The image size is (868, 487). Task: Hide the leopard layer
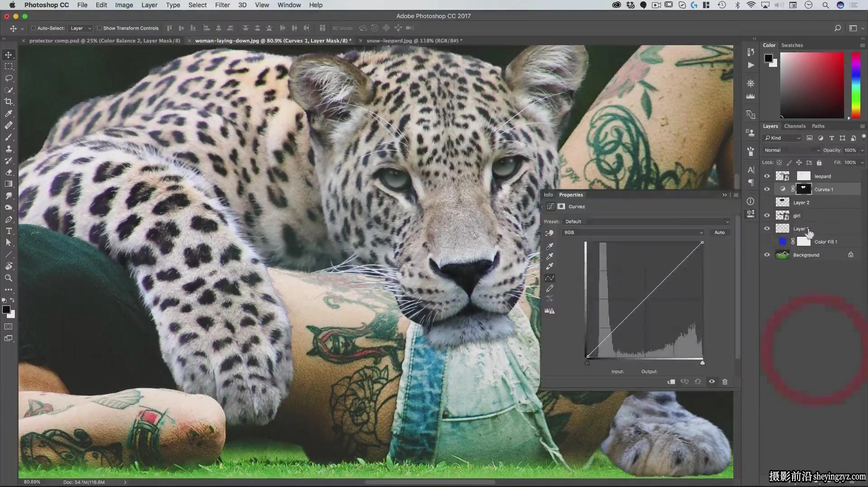[767, 176]
